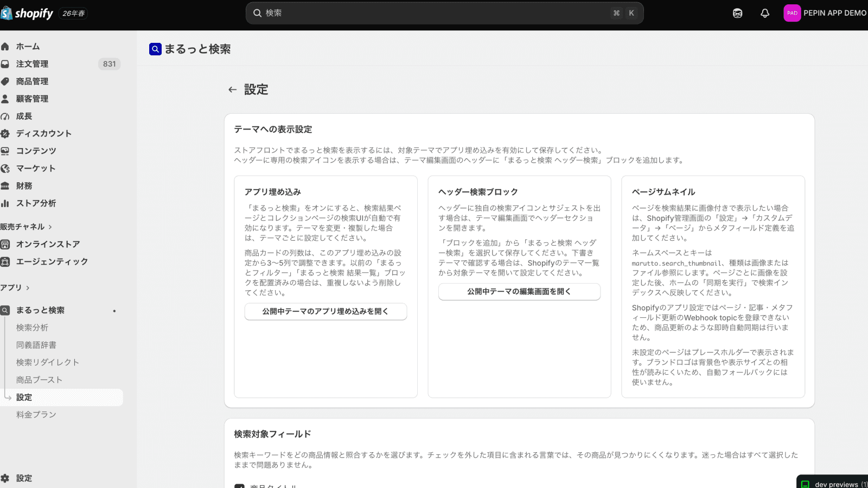Screen dimensions: 868x488
Task: Click the コンテンツ icon
Action: pyautogui.click(x=5, y=151)
